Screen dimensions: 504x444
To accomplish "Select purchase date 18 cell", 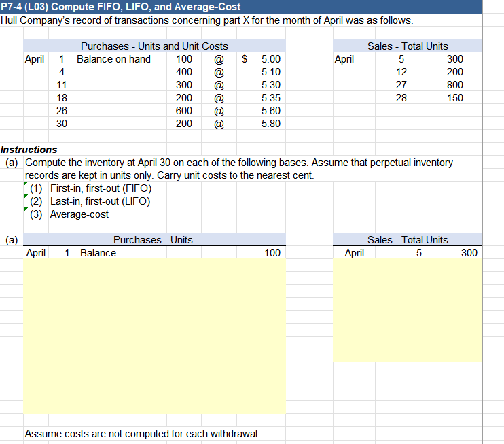I will coord(62,98).
